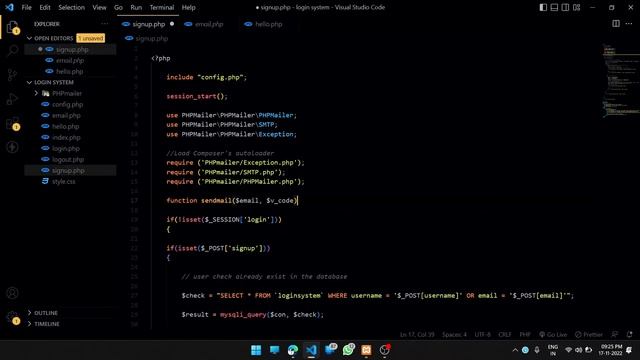Open XAMPP from the taskbar
The height and width of the screenshot is (360, 640).
366,350
